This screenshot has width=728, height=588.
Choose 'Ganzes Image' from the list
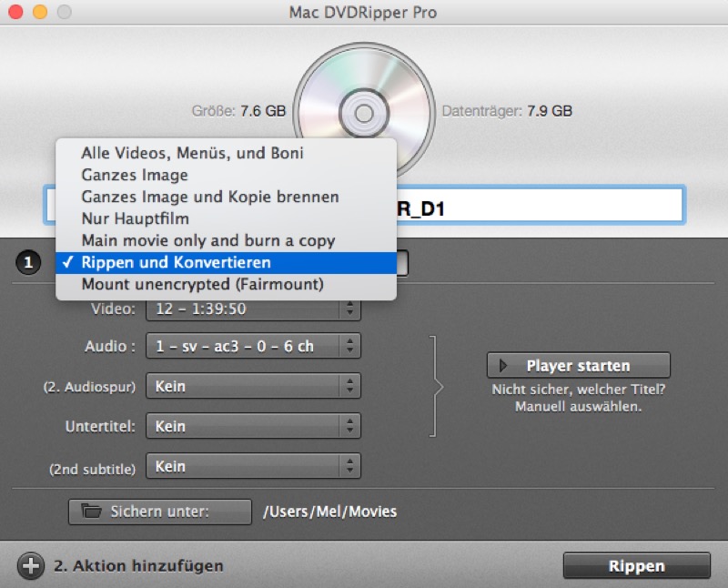point(135,175)
